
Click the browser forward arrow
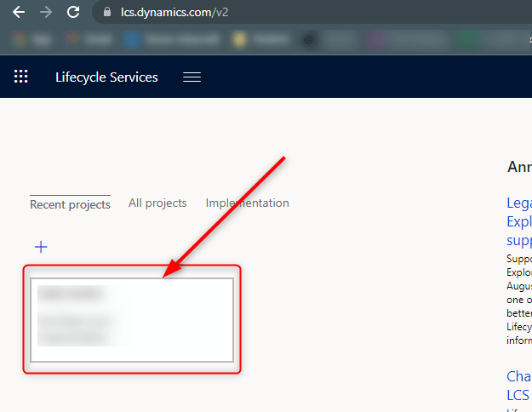coord(46,13)
